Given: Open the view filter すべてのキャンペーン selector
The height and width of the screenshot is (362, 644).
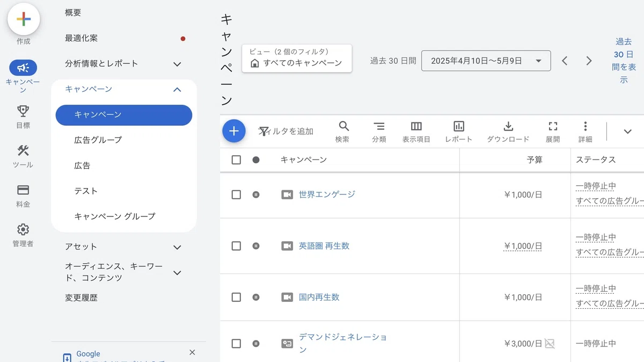Looking at the screenshot, I should 297,58.
